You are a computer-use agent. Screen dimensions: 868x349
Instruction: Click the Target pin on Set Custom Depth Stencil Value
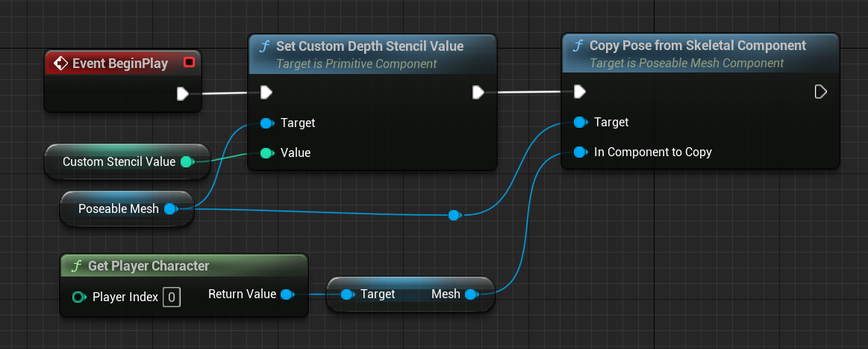tap(266, 123)
